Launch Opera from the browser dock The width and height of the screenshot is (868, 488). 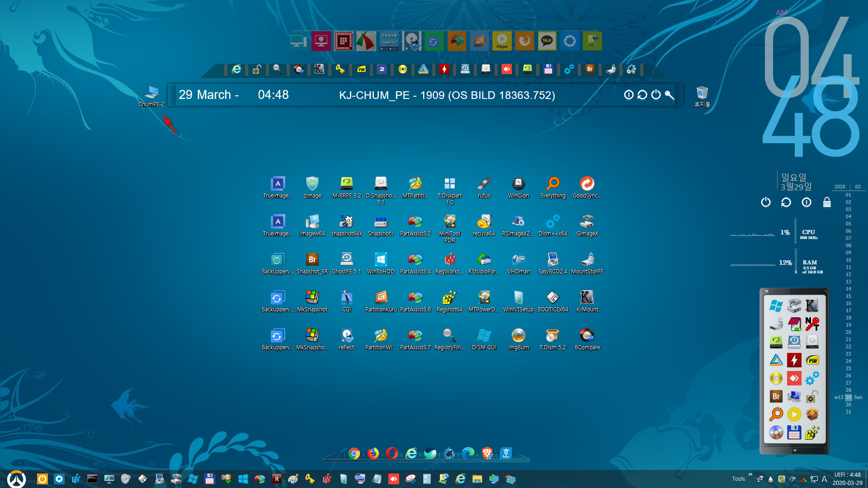(x=392, y=453)
